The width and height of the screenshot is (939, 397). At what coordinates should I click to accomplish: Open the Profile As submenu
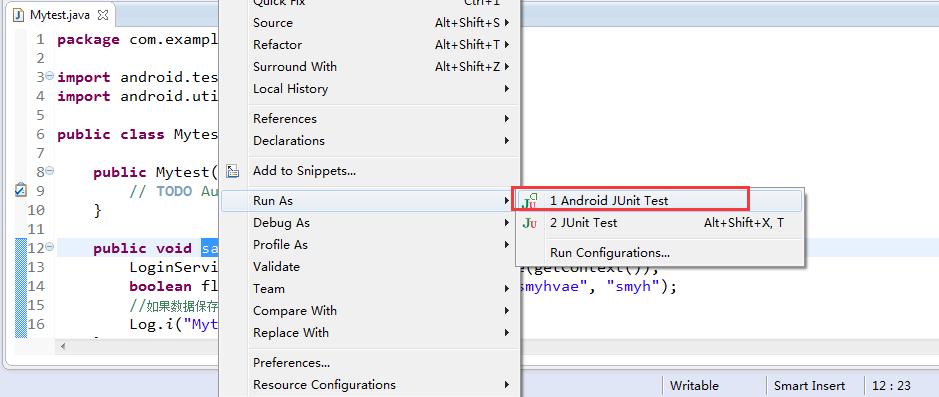[x=369, y=244]
